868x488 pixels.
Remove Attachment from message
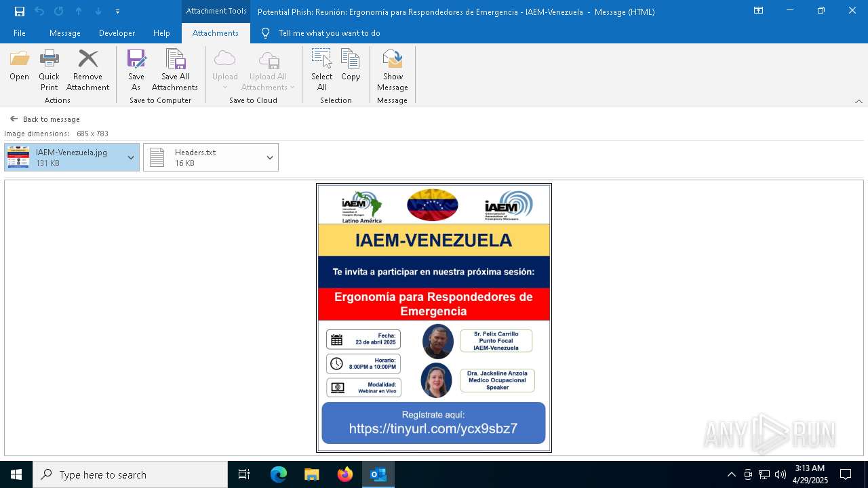tap(87, 70)
